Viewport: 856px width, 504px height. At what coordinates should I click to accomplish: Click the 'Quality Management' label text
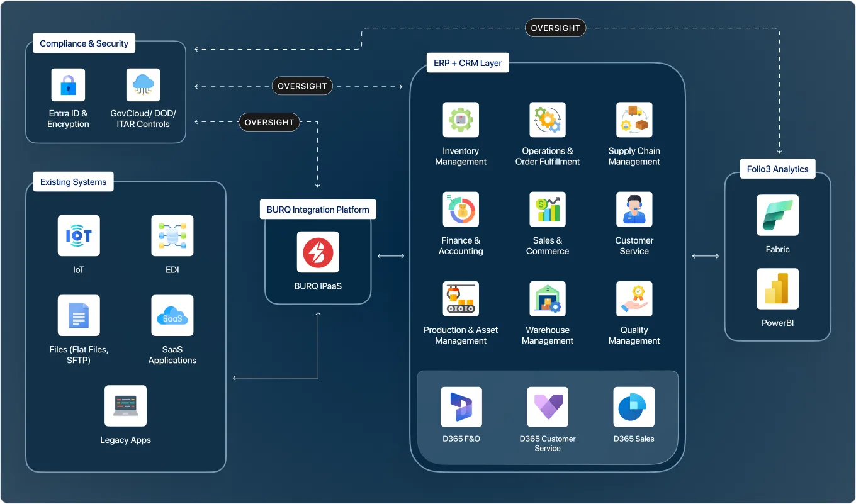click(x=634, y=335)
